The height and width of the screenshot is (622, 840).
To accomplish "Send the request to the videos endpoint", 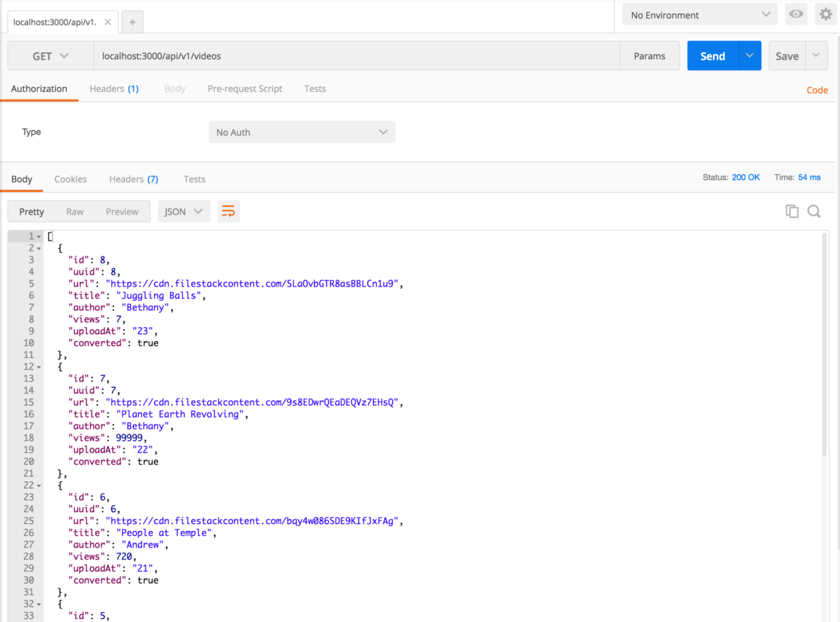I will (712, 55).
